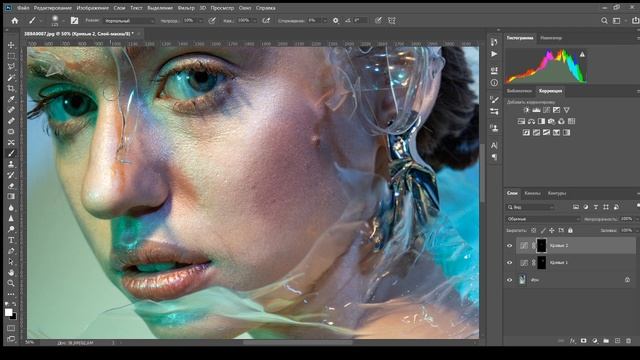This screenshot has height=360, width=640.
Task: Open the Search icon at top right
Action: click(x=604, y=20)
